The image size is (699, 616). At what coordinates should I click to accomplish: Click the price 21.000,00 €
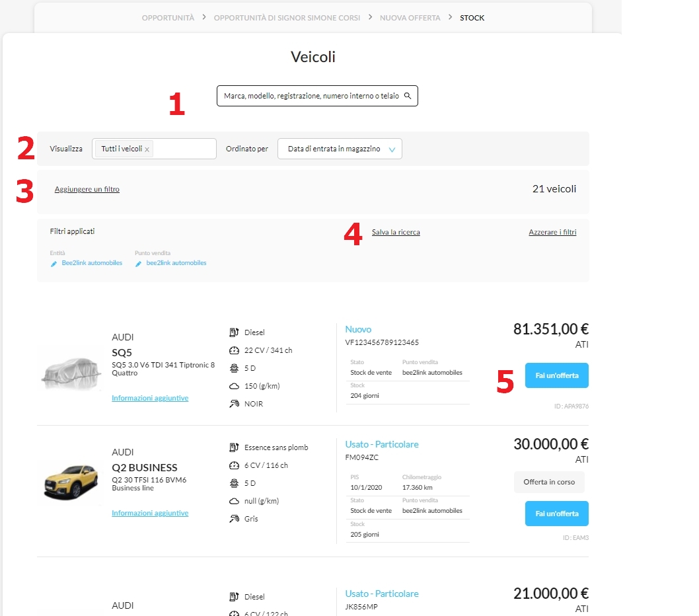[551, 594]
